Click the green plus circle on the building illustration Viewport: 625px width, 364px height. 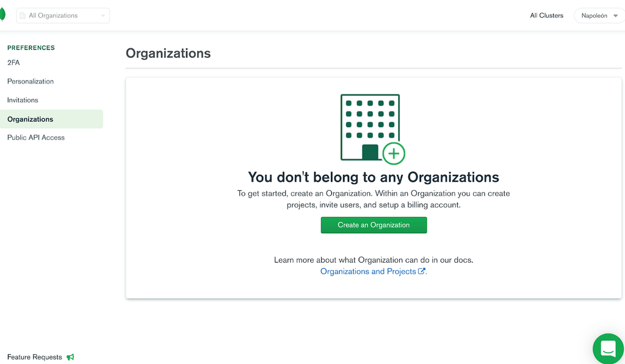[x=394, y=154]
